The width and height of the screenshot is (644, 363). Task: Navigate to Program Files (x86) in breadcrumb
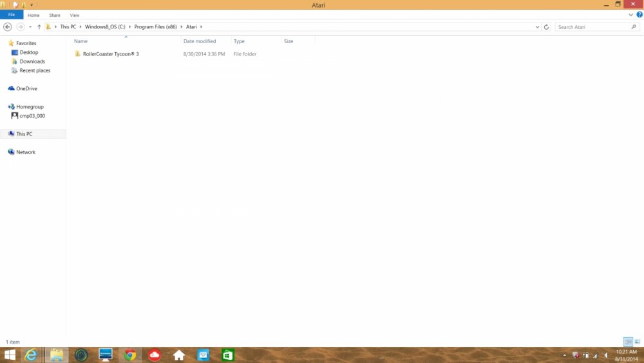click(155, 27)
